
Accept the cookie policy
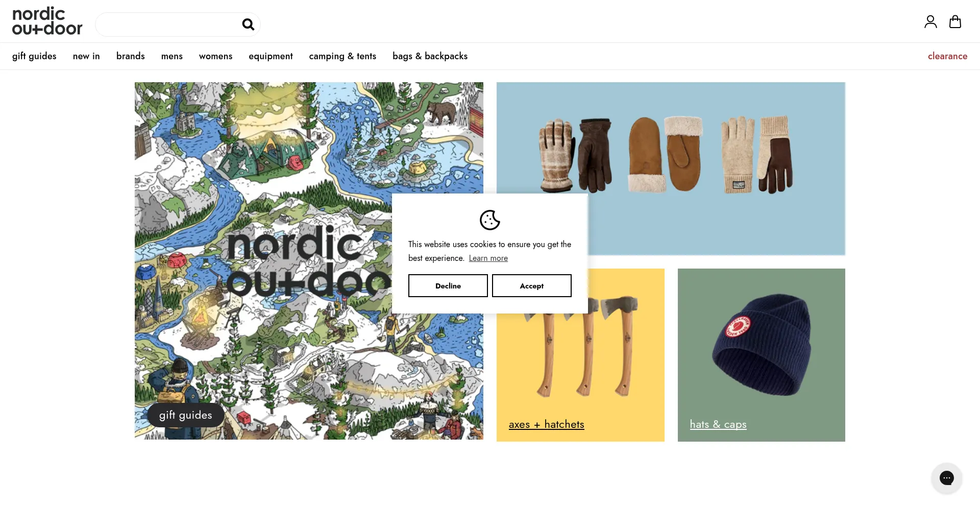[531, 285]
